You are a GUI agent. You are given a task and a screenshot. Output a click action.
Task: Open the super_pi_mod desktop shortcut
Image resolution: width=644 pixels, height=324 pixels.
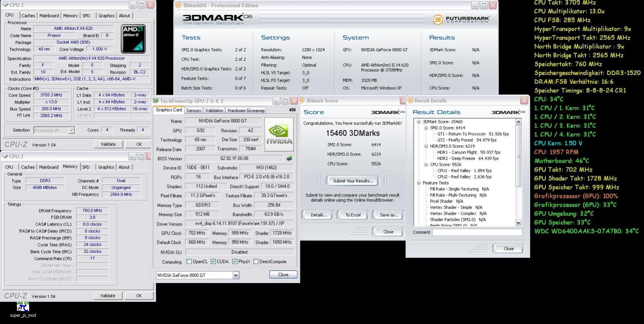point(23,310)
